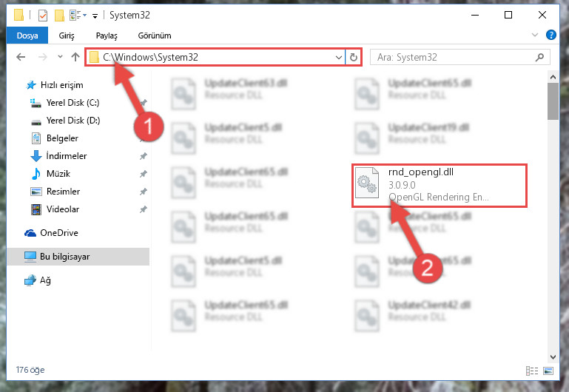569x392 pixels.
Task: Click the Properties checkmark icon in title bar
Action: coord(43,16)
